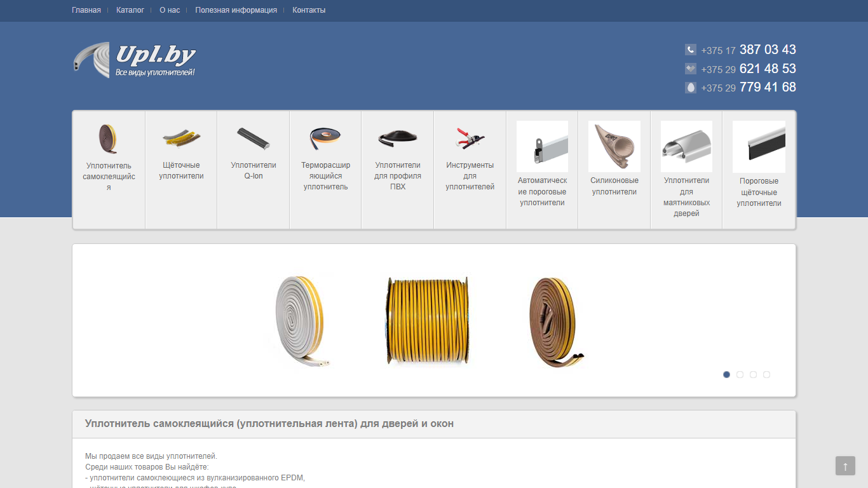868x488 pixels.
Task: Click the MTS egg operator icon
Action: (691, 88)
